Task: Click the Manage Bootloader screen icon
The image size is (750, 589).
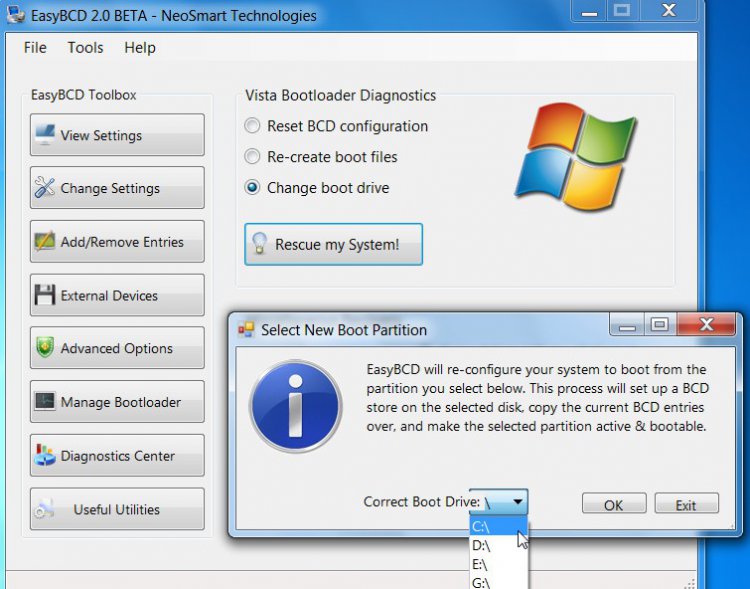Action: 44,401
